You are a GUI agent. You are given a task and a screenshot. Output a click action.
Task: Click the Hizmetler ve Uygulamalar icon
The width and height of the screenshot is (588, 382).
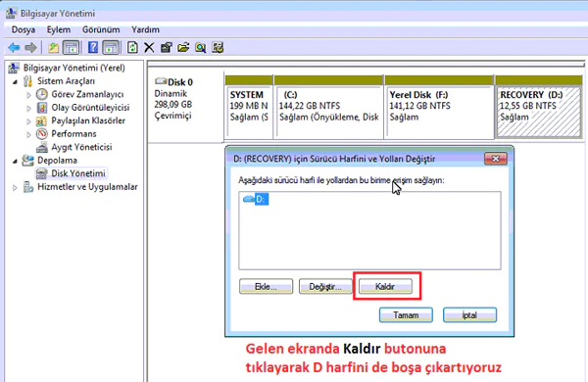point(28,187)
